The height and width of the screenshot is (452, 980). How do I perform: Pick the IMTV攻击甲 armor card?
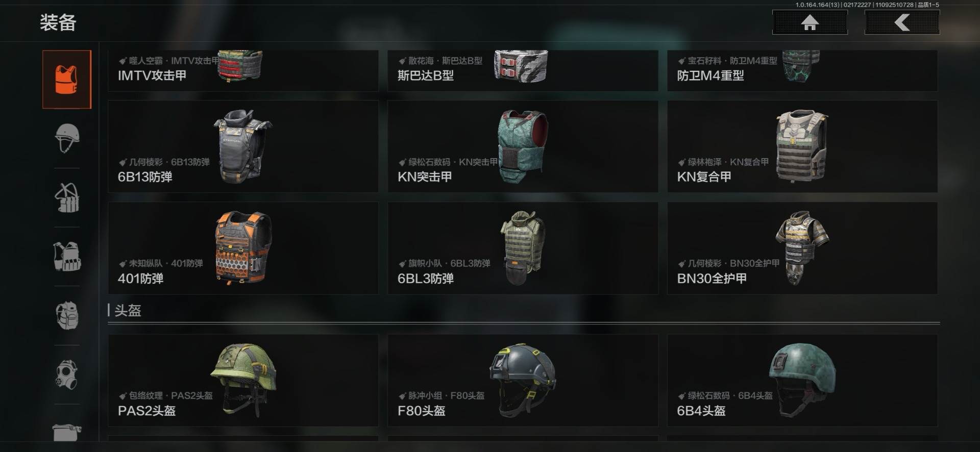[x=243, y=70]
